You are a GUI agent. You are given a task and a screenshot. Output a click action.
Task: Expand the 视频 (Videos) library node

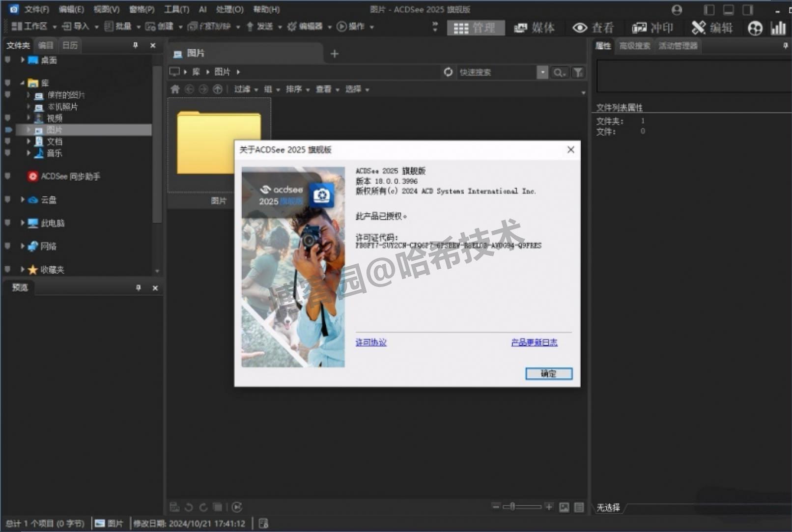coord(28,118)
